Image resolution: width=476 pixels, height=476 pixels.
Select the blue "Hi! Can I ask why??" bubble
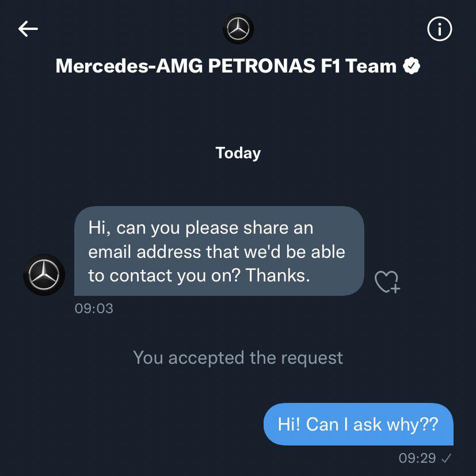[x=358, y=425]
